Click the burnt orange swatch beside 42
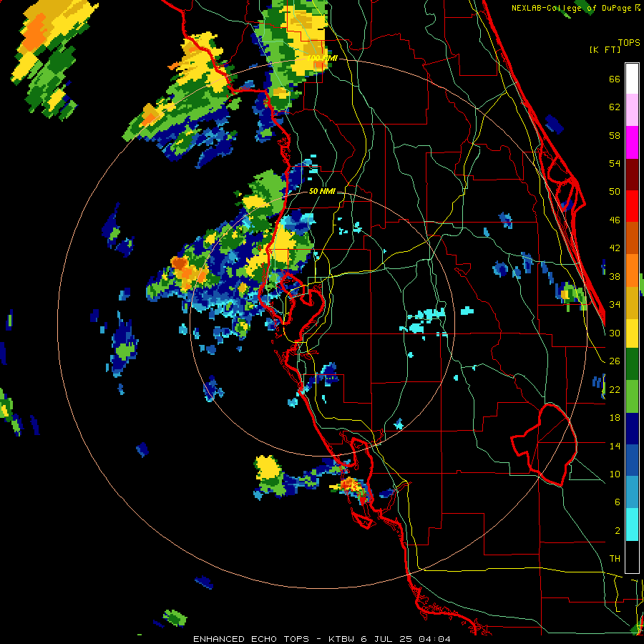The image size is (644, 644). point(632,238)
